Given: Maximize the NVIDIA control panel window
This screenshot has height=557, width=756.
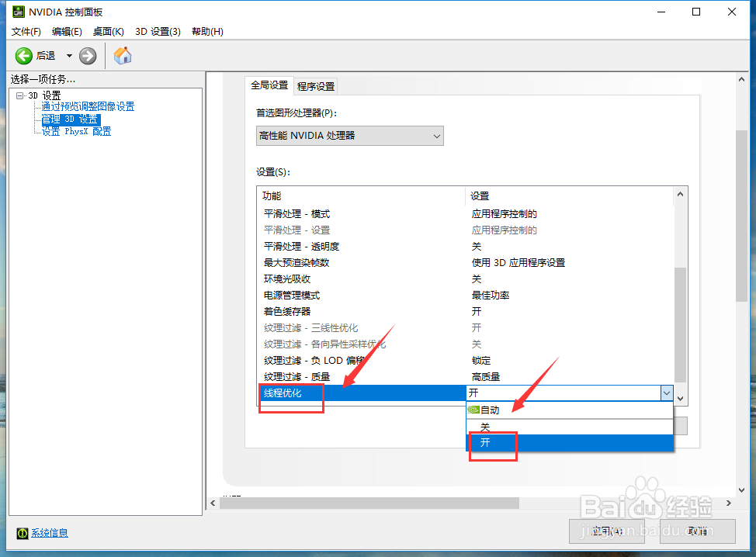Looking at the screenshot, I should (696, 12).
